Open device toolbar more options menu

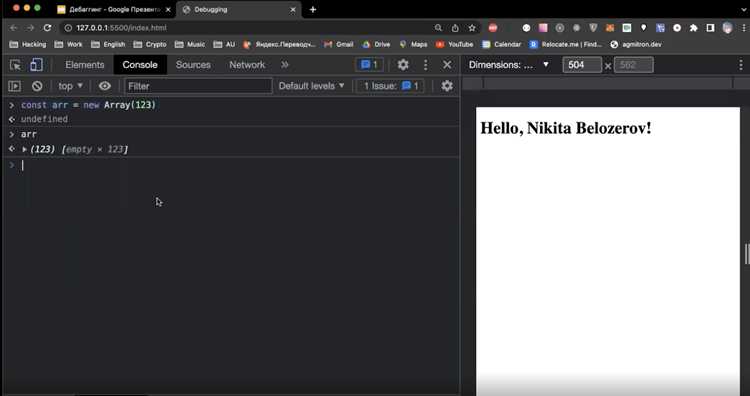coord(740,65)
